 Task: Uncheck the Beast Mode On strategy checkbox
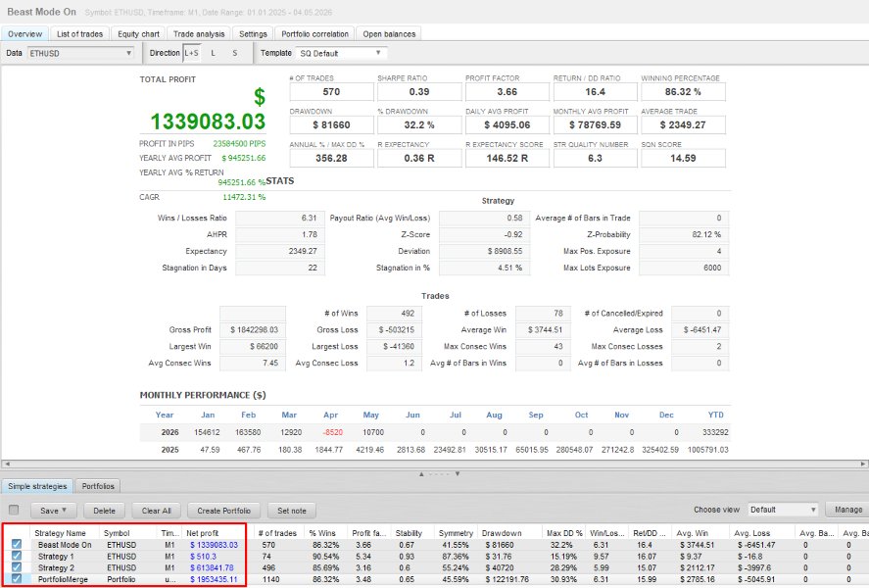click(17, 544)
